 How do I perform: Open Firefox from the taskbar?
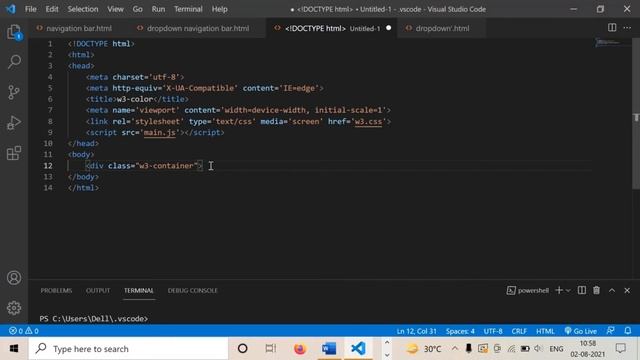tap(300, 349)
